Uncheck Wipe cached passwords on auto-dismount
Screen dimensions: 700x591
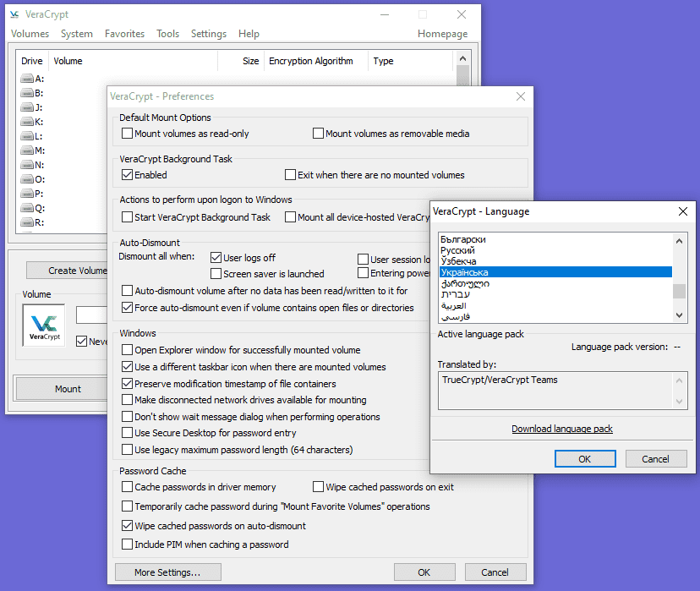click(x=127, y=526)
